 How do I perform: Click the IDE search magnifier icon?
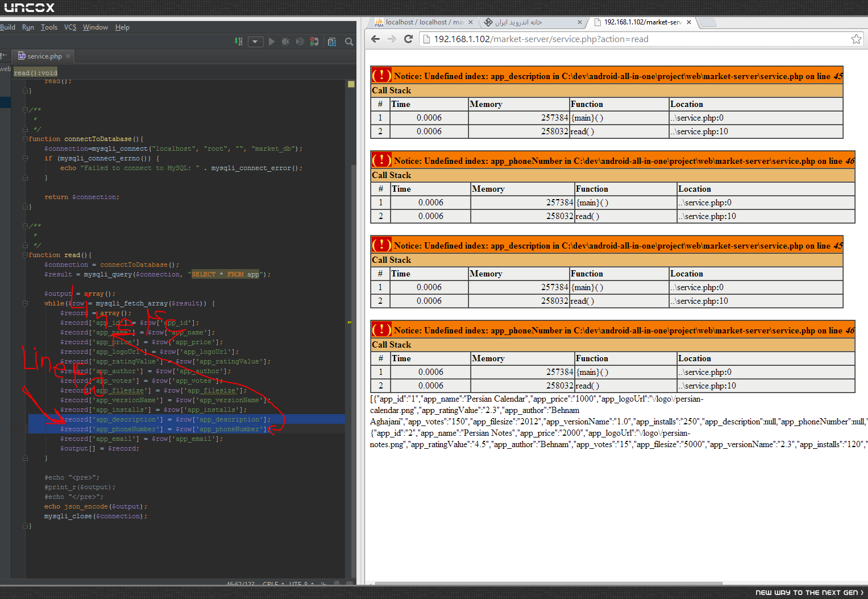pyautogui.click(x=349, y=42)
